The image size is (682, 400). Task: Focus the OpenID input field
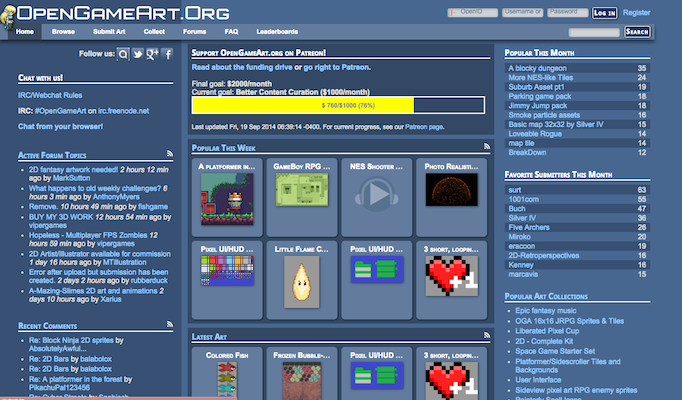point(472,12)
